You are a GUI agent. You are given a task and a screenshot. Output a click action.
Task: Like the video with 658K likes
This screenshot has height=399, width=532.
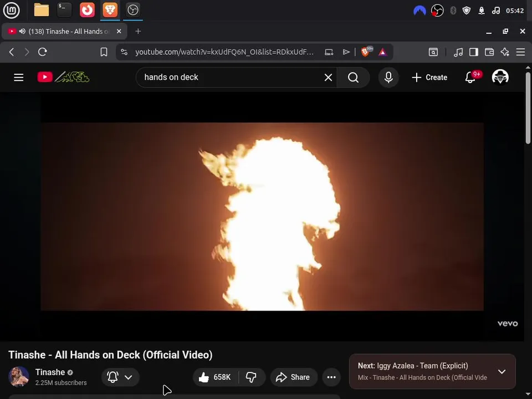tap(215, 377)
